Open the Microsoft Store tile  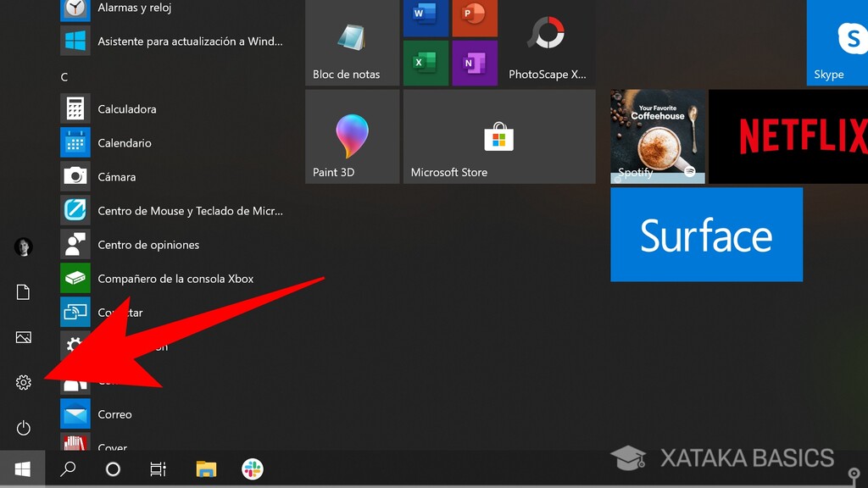point(499,136)
